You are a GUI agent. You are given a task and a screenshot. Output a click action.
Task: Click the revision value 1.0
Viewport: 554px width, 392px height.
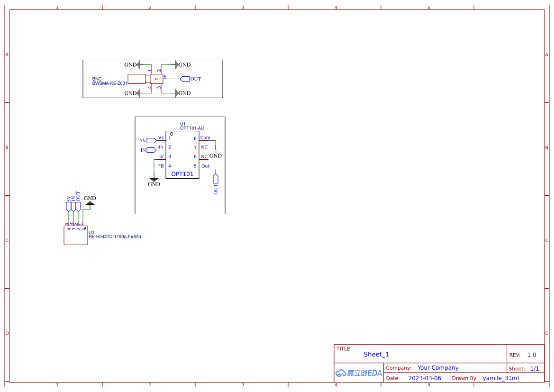pyautogui.click(x=532, y=355)
